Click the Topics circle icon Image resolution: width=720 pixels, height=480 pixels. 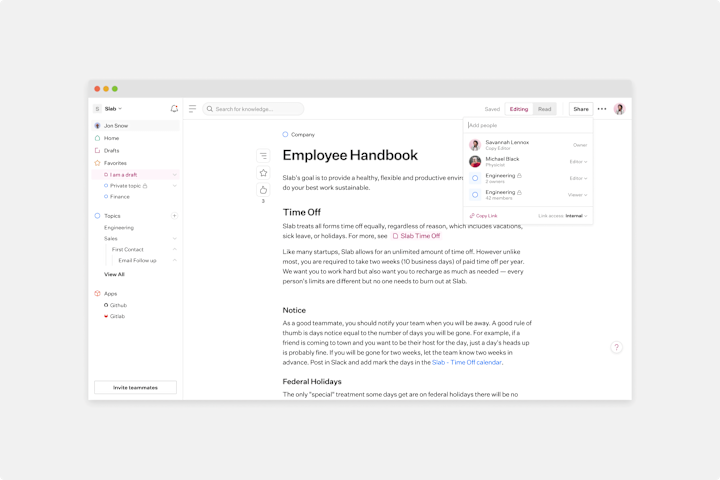[x=97, y=215]
